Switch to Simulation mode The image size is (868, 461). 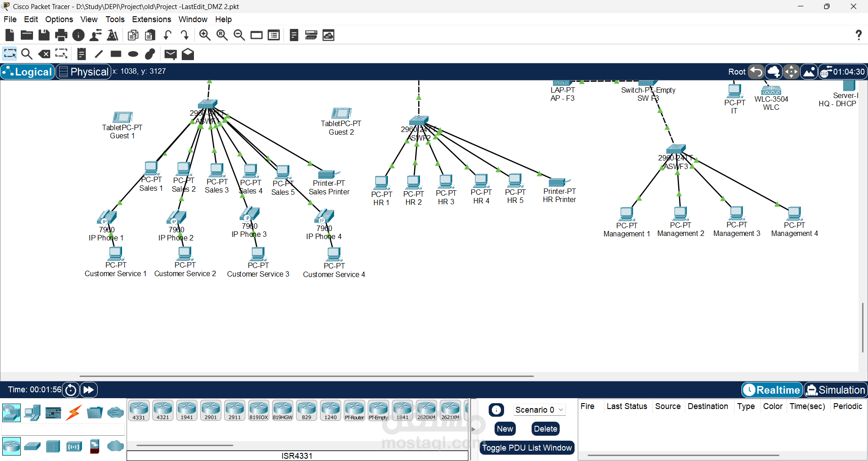pos(835,390)
